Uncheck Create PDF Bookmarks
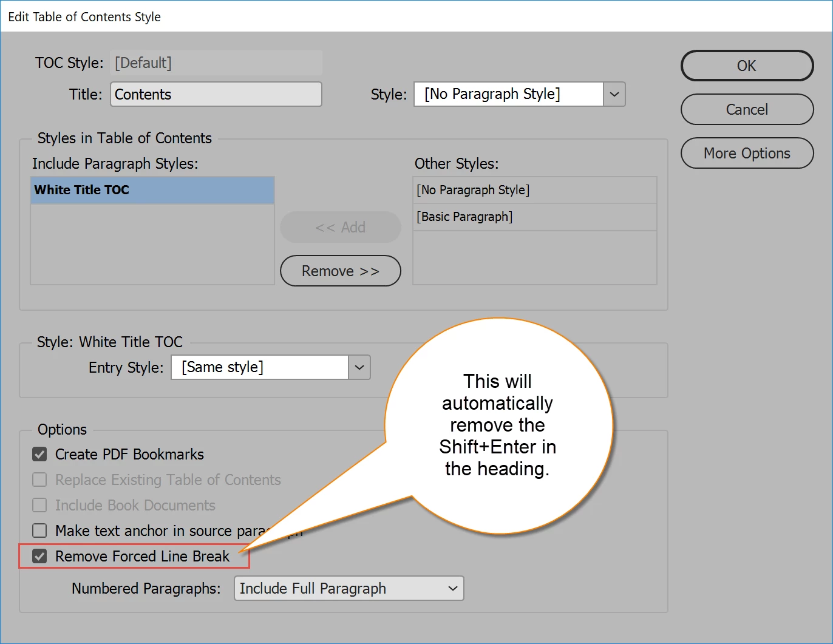The width and height of the screenshot is (833, 644). pyautogui.click(x=39, y=454)
